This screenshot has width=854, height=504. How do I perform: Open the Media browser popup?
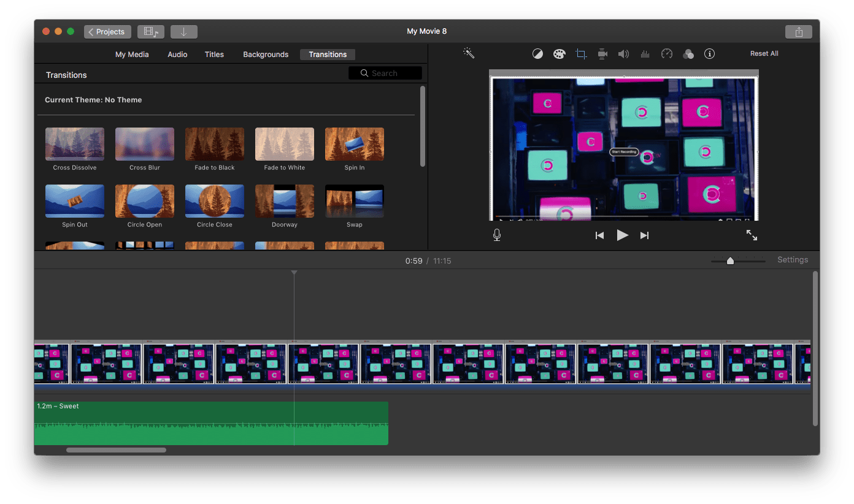click(x=150, y=31)
